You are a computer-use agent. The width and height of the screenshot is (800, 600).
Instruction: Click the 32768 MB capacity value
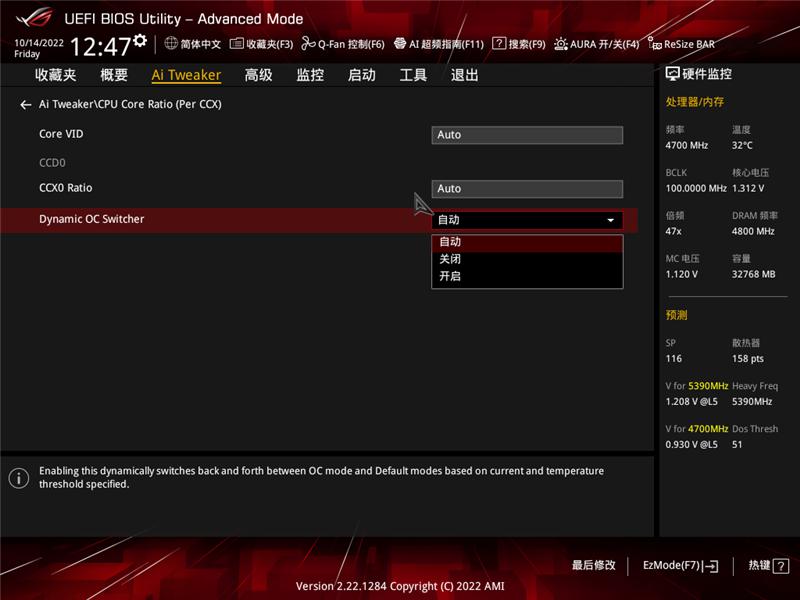click(x=754, y=274)
